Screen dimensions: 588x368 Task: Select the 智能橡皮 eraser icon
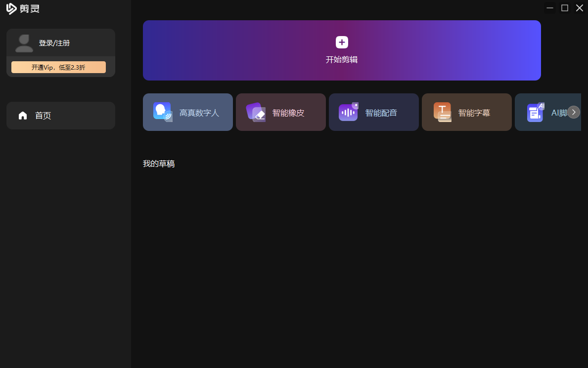tap(256, 112)
